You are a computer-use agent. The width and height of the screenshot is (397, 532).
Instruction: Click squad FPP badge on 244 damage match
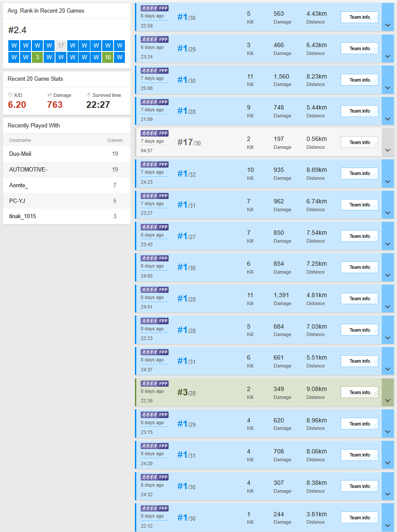(155, 508)
